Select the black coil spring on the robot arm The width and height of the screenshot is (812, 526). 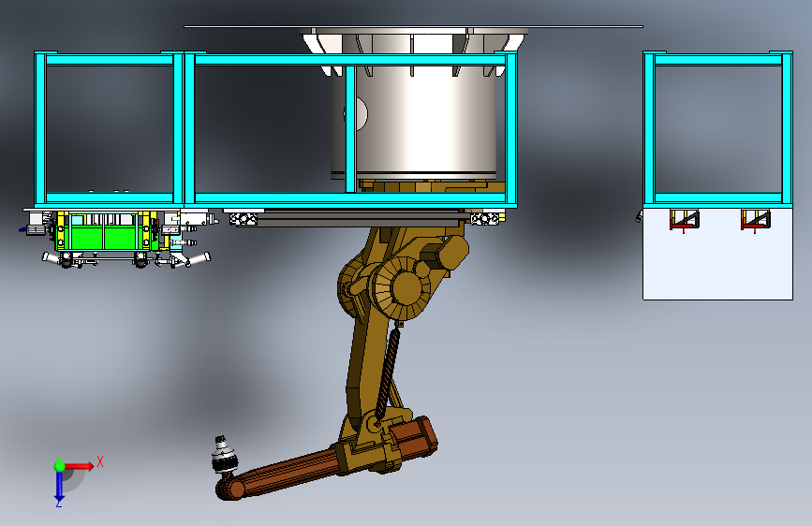click(x=388, y=373)
